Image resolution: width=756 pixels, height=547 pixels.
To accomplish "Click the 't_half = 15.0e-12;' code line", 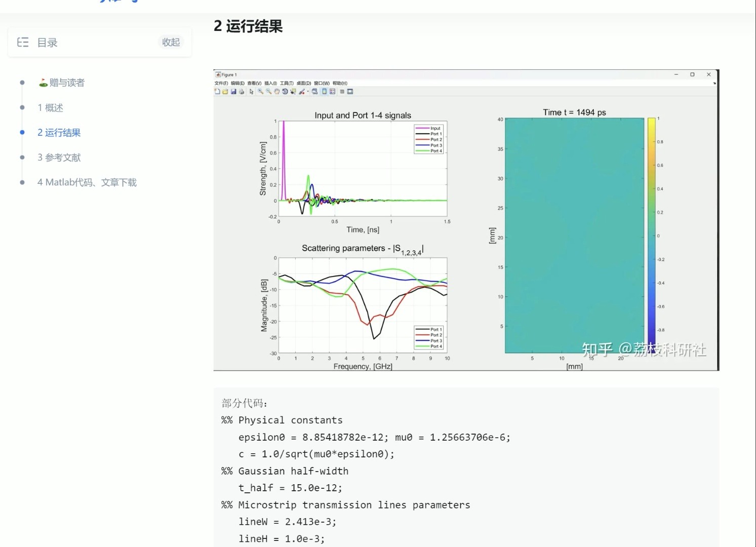I will click(x=290, y=488).
